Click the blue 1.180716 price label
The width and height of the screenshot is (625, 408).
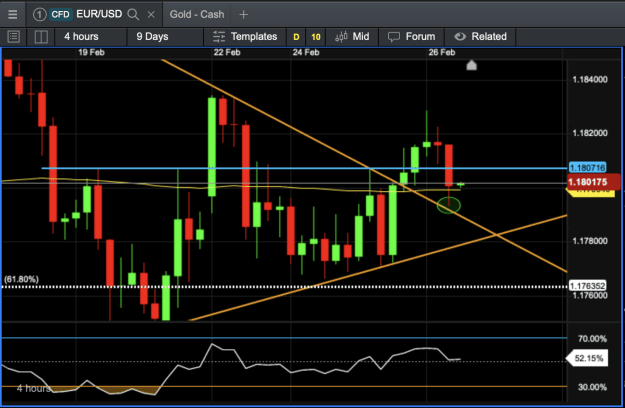point(588,168)
